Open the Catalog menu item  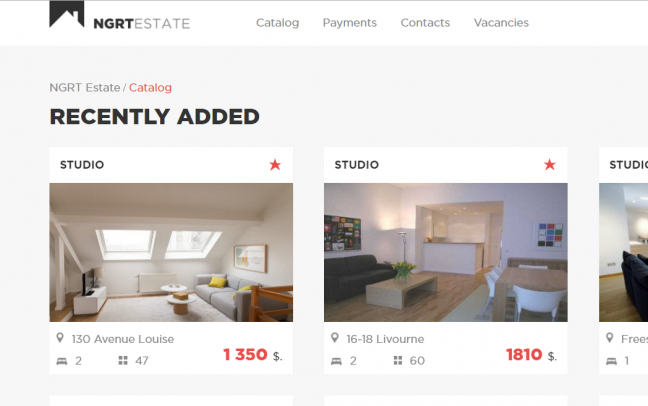[277, 23]
